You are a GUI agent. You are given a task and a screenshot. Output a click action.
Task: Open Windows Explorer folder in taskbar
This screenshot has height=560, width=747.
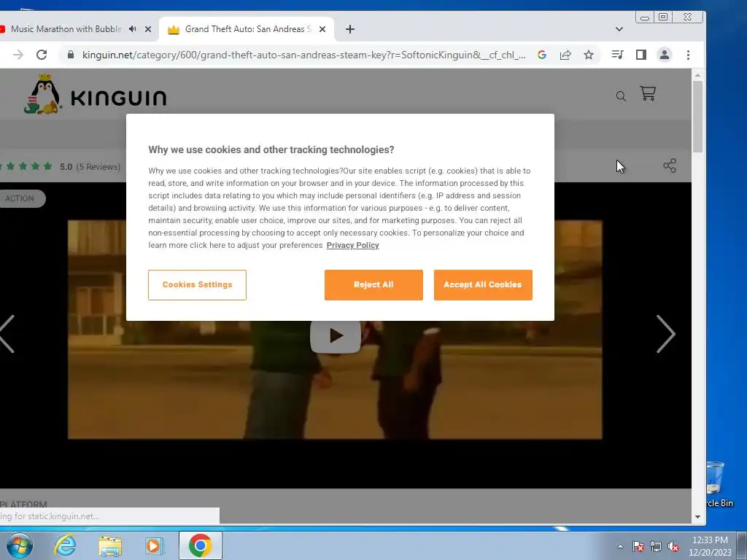pyautogui.click(x=110, y=546)
